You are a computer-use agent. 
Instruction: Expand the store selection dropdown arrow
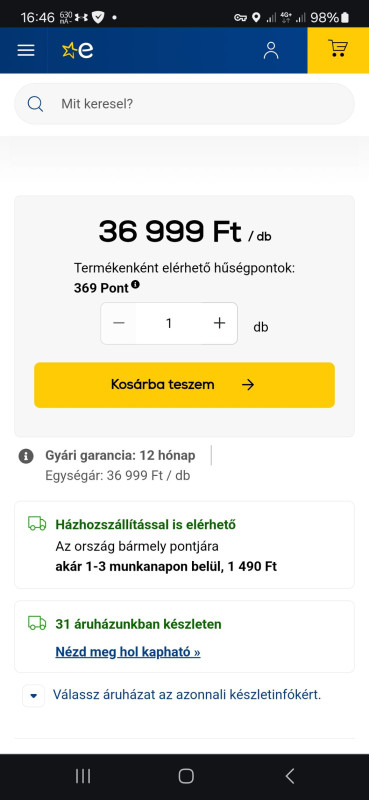[x=34, y=695]
